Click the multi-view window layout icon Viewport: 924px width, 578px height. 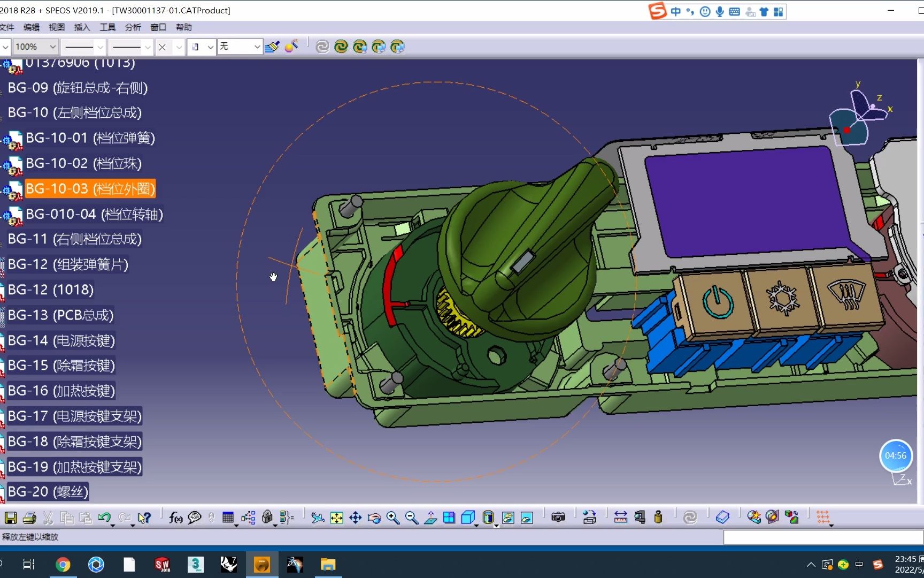point(449,518)
